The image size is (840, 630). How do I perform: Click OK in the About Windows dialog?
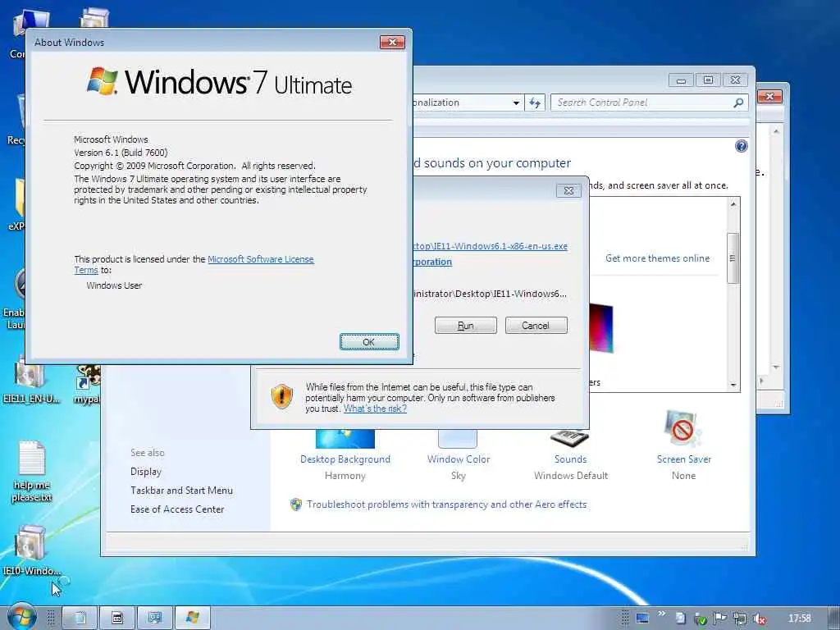[x=369, y=342]
